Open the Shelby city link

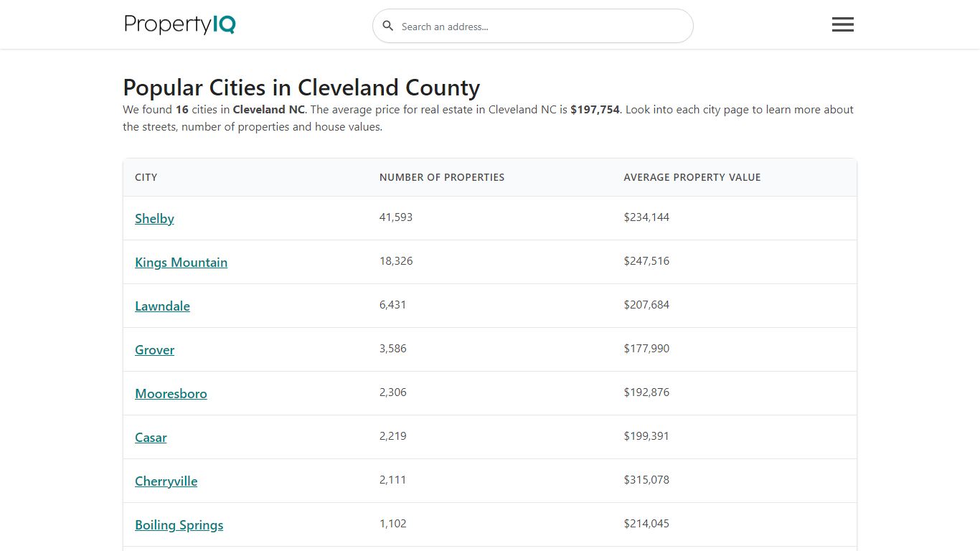tap(154, 219)
